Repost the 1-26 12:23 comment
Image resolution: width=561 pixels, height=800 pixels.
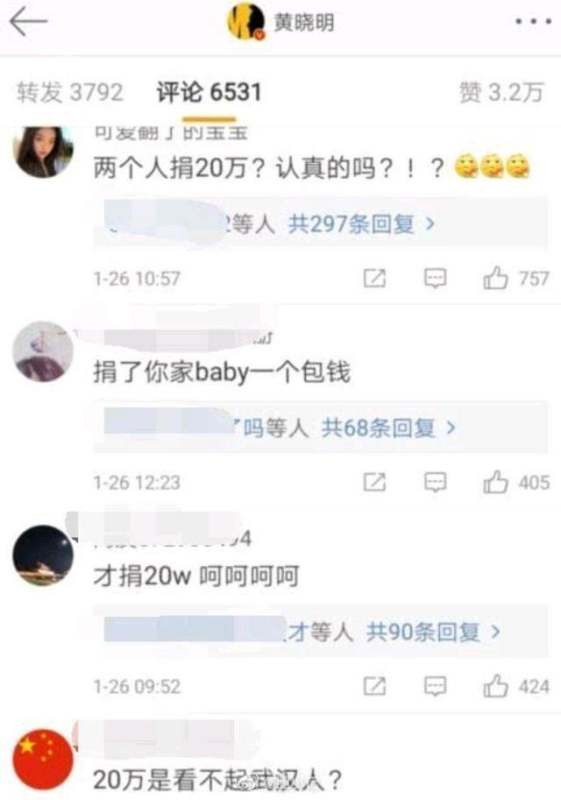(374, 482)
